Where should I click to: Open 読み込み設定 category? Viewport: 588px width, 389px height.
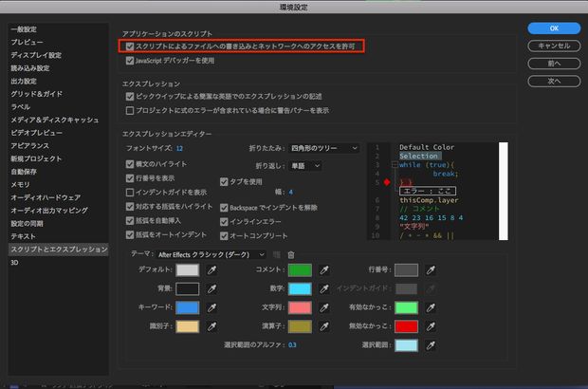30,68
